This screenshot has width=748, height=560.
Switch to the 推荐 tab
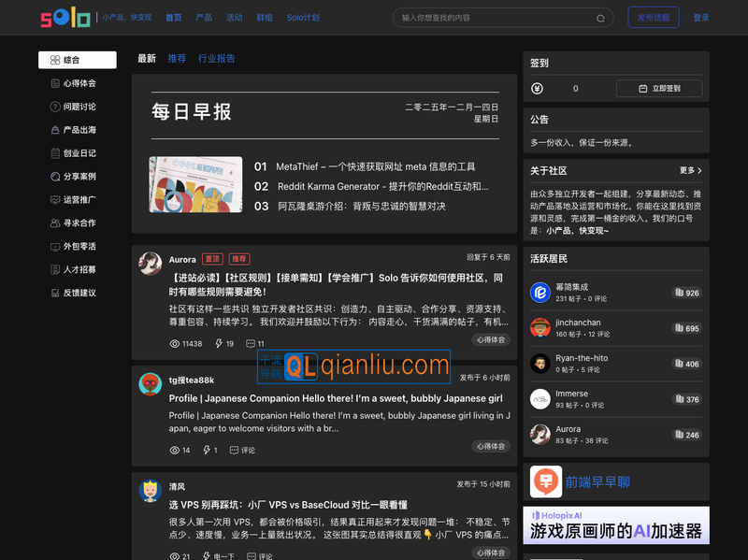[177, 59]
